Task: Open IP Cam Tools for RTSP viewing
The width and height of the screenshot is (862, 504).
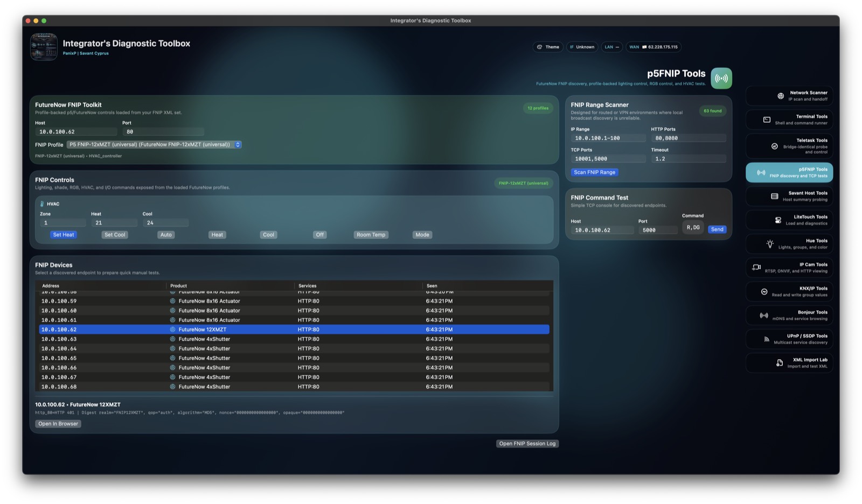Action: pos(789,267)
